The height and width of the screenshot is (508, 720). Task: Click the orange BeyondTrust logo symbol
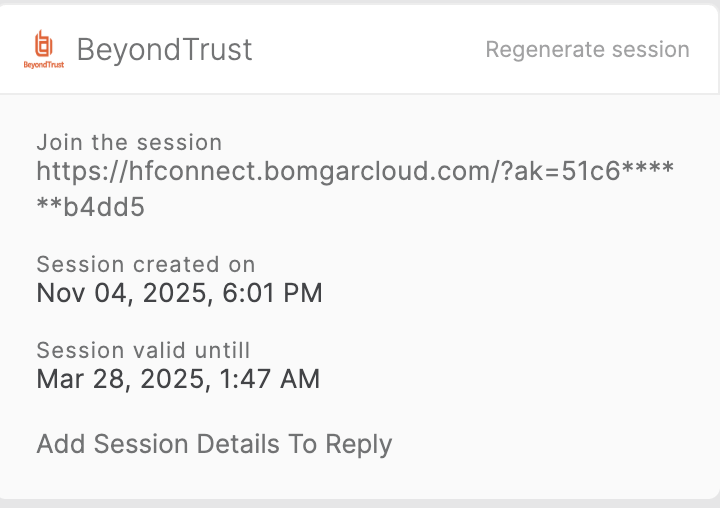pyautogui.click(x=43, y=43)
